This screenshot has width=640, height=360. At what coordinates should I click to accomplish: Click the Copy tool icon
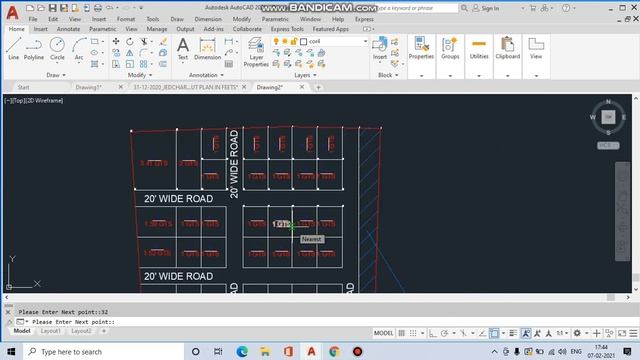tap(116, 53)
